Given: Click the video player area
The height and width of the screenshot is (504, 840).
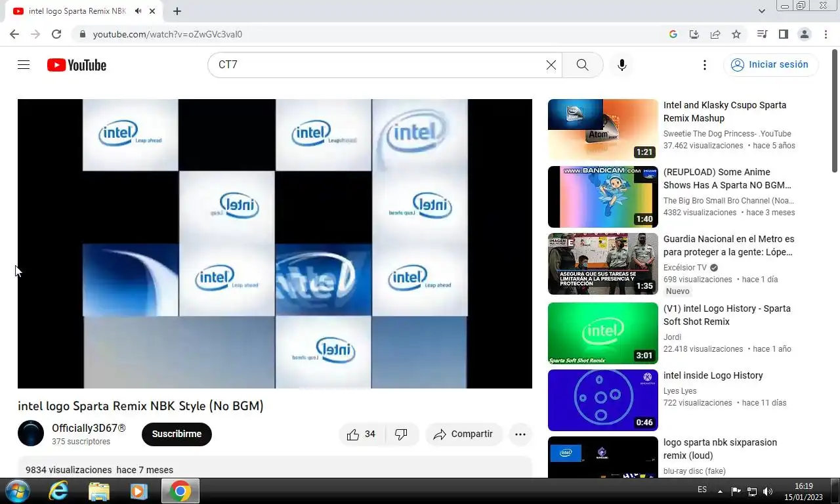Looking at the screenshot, I should tap(275, 243).
